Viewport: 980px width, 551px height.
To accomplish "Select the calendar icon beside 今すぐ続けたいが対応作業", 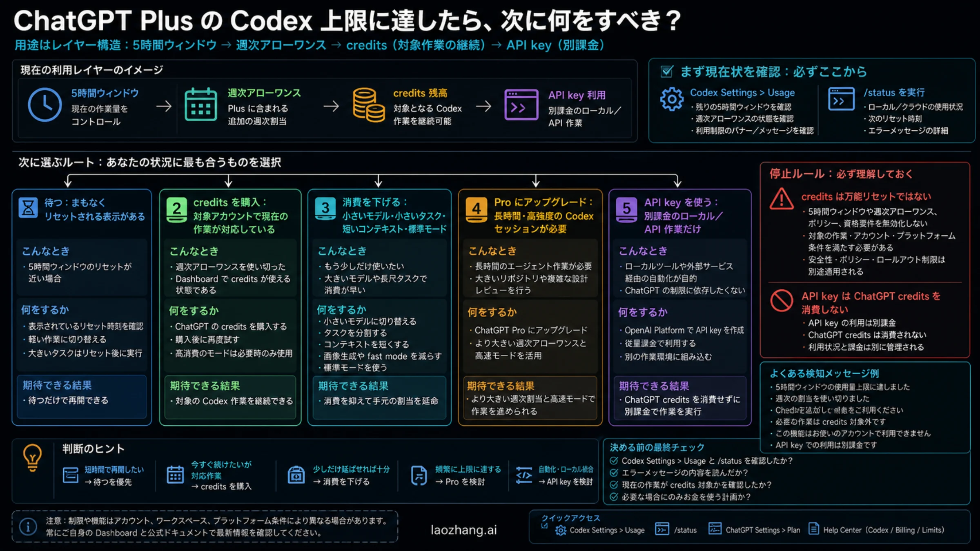I will 175,475.
